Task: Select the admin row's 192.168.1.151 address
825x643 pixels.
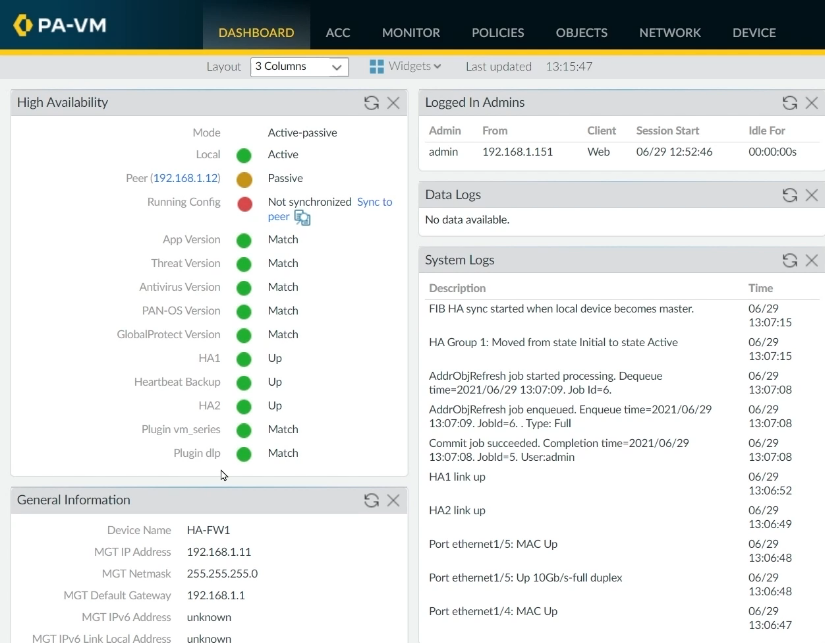Action: (517, 152)
